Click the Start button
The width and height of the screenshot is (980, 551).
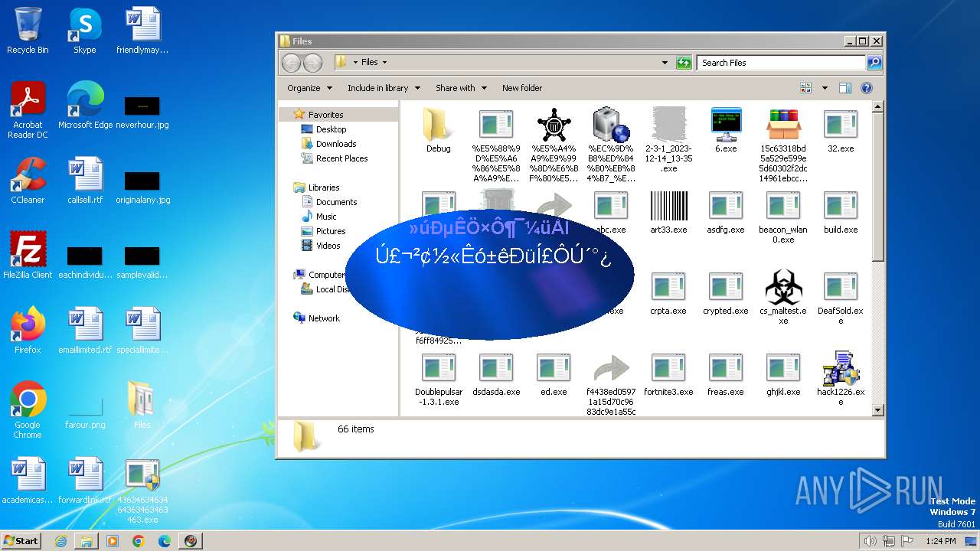pos(21,540)
